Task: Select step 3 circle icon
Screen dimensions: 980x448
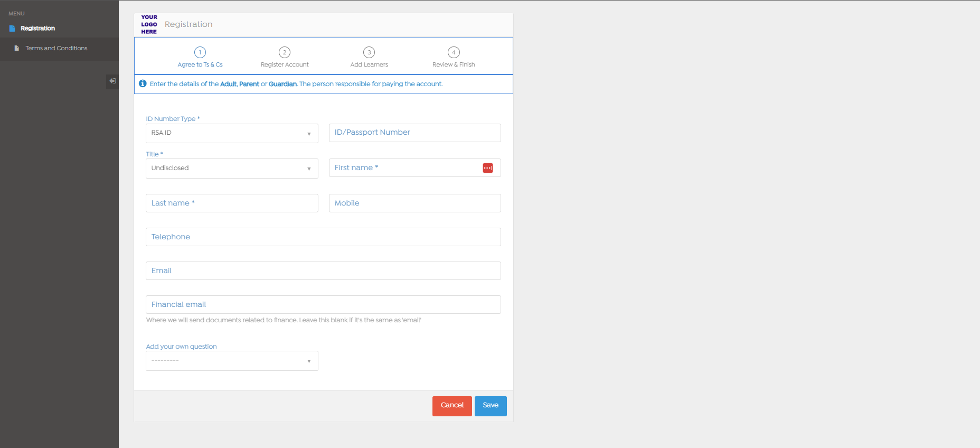Action: point(369,52)
